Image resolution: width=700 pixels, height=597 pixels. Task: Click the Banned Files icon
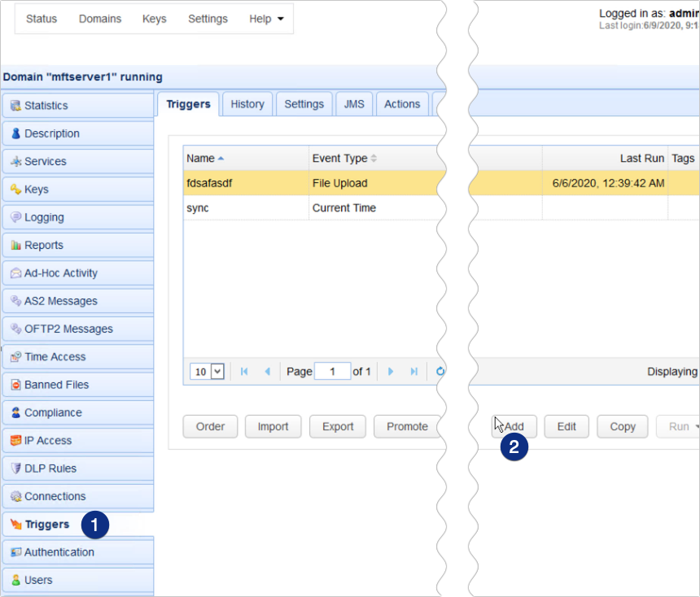(15, 384)
